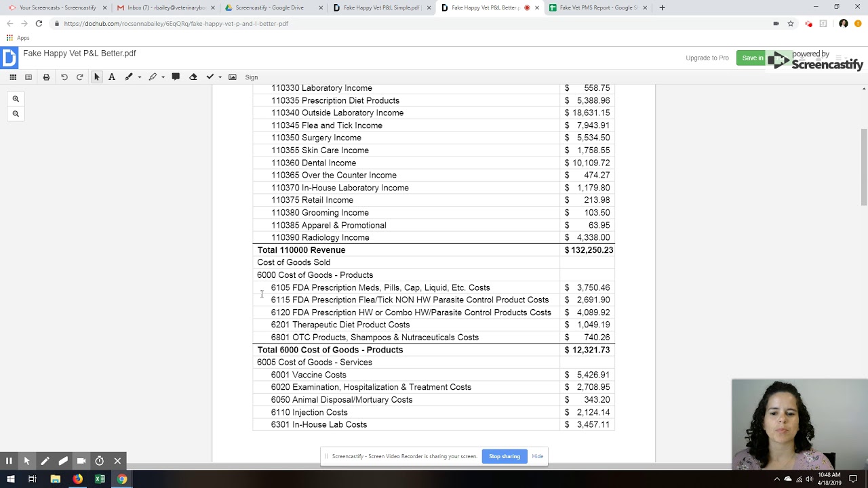Image resolution: width=868 pixels, height=488 pixels.
Task: Add a comment with speech bubble
Action: click(x=176, y=77)
